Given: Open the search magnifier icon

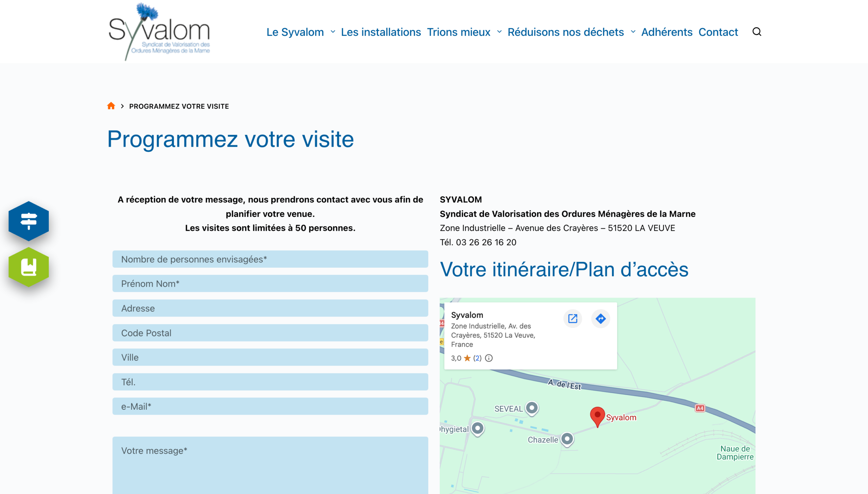Looking at the screenshot, I should (x=757, y=32).
